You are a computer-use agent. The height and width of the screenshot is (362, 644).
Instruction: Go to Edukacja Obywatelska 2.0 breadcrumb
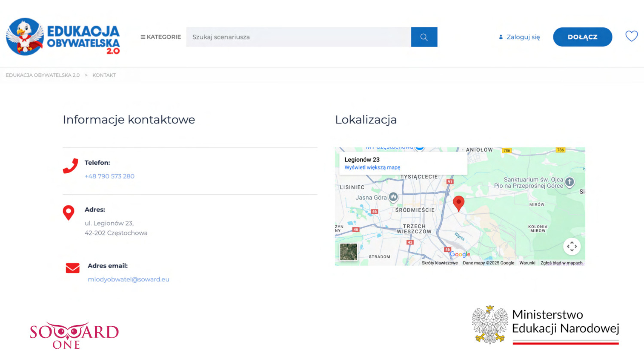pyautogui.click(x=43, y=75)
